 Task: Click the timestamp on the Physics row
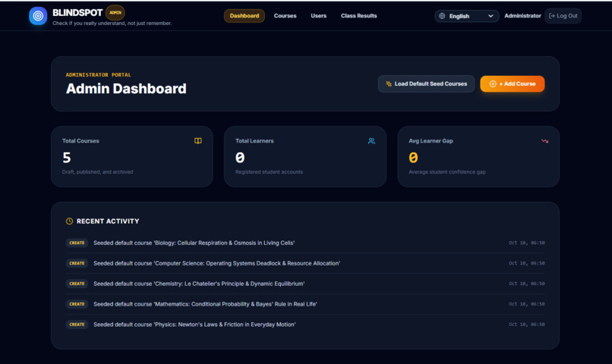(526, 325)
